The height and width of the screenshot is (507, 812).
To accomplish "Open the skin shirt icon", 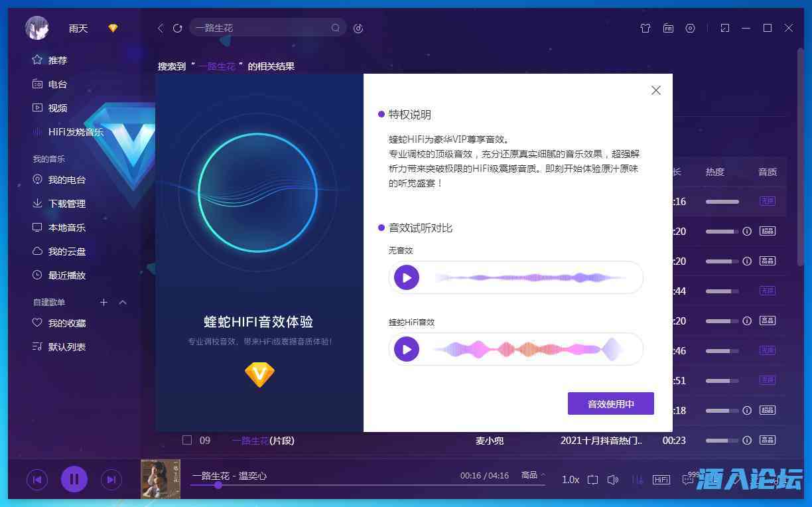I will 645,28.
